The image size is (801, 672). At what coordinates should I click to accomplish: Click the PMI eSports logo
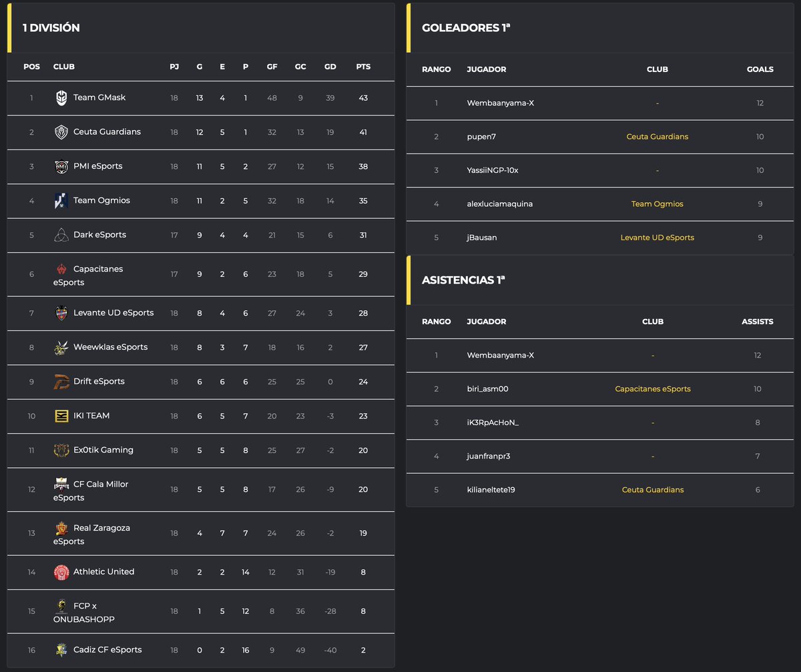[x=61, y=167]
